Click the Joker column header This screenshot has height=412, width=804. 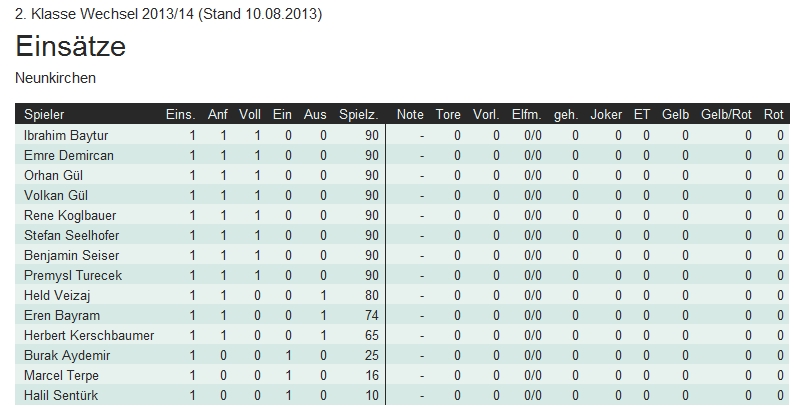click(606, 115)
